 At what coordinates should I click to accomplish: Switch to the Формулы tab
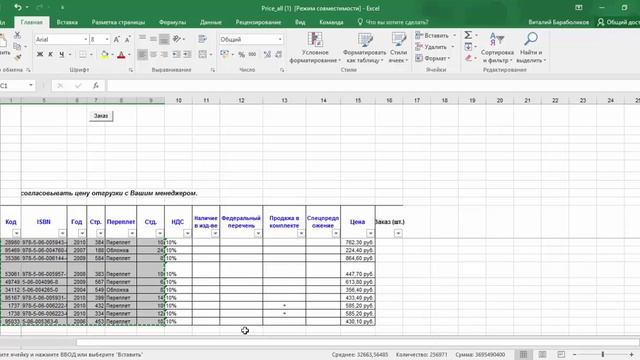172,22
